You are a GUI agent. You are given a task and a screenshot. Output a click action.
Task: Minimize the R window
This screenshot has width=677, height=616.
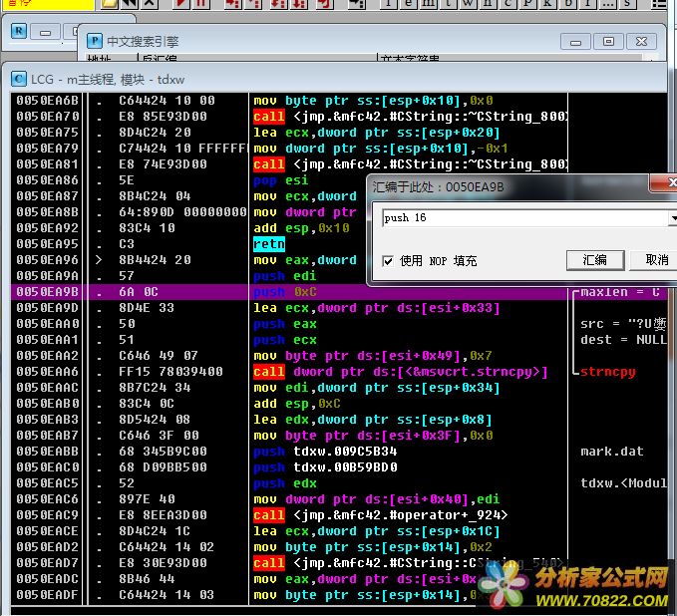click(x=45, y=32)
